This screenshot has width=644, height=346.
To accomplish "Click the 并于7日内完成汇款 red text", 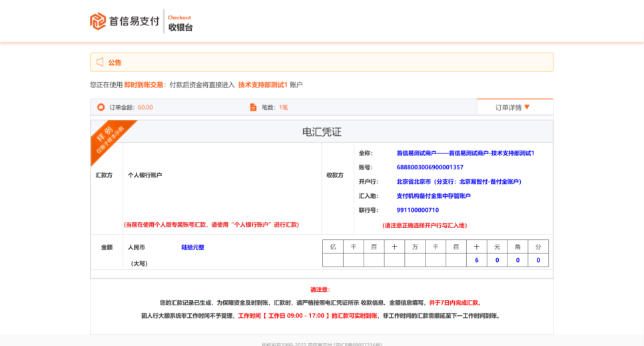I will point(455,303).
